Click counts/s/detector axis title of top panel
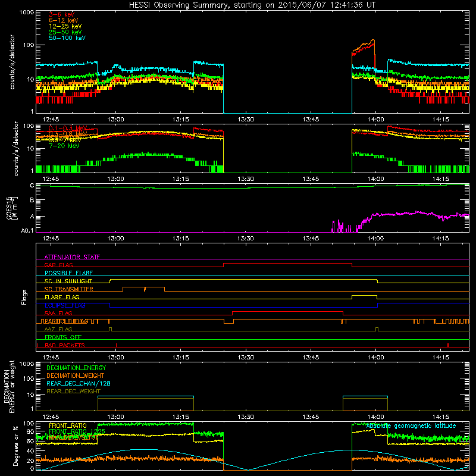The image size is (476, 476). click(x=12, y=62)
